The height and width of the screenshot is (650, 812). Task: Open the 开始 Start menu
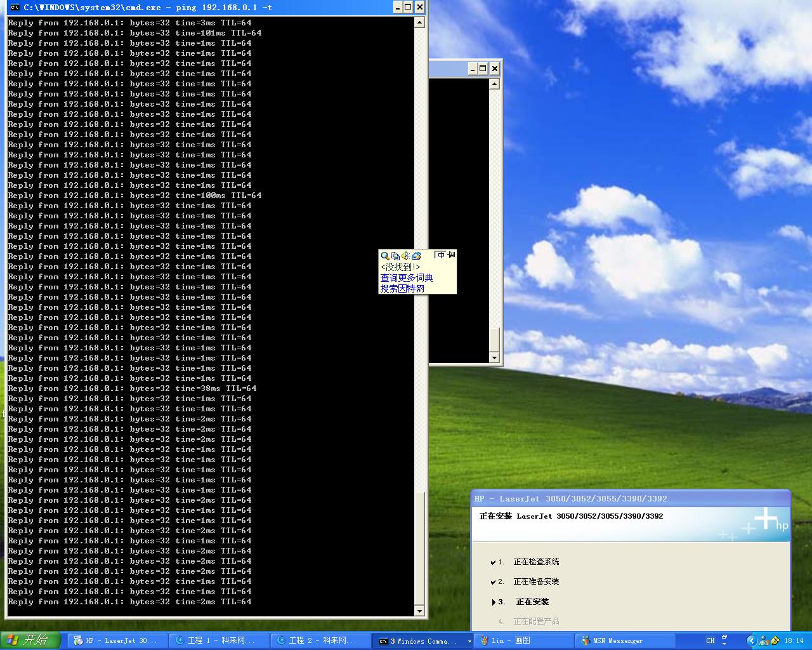pos(30,640)
